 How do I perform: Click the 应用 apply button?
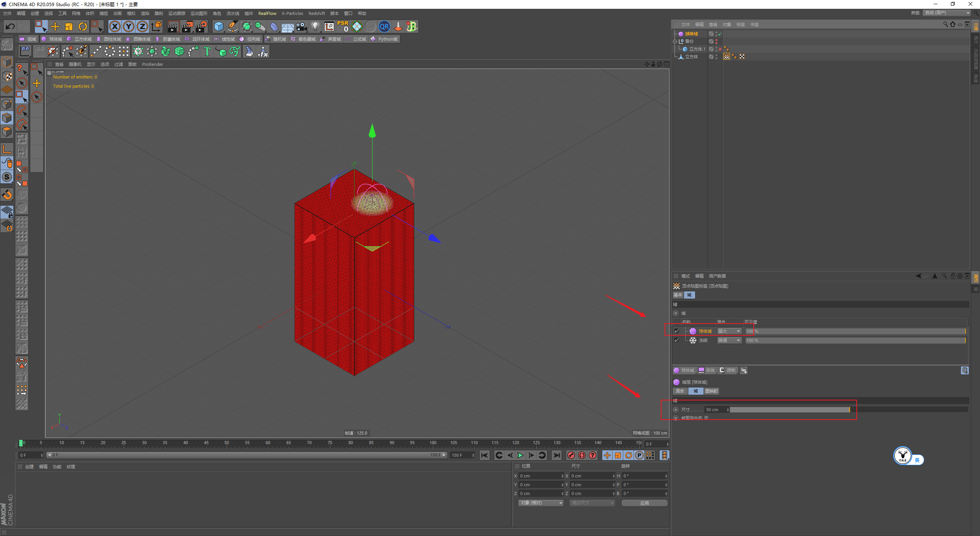click(644, 503)
